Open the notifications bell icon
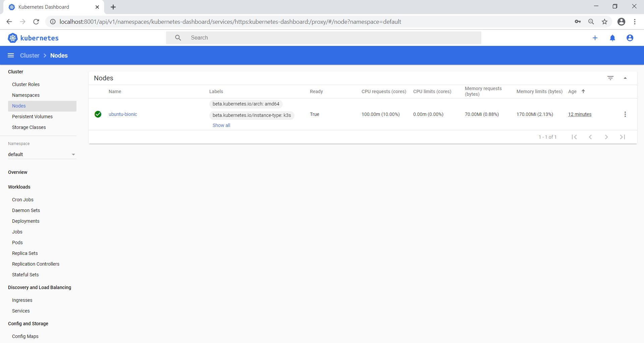The width and height of the screenshot is (644, 343). [x=612, y=38]
